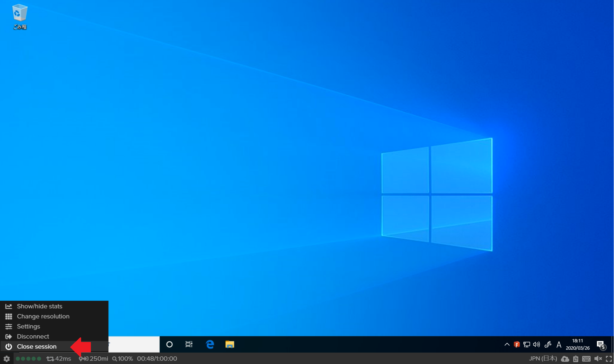Click the 00:48/1:00:00 session timer
This screenshot has width=614, height=364.
157,359
